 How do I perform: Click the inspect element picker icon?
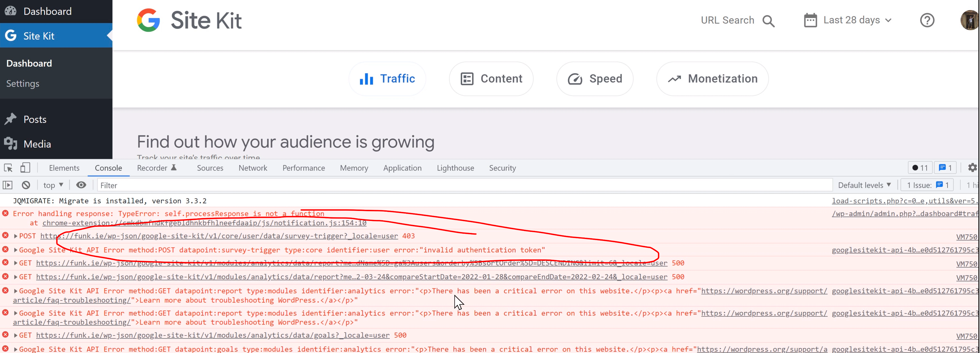8,168
